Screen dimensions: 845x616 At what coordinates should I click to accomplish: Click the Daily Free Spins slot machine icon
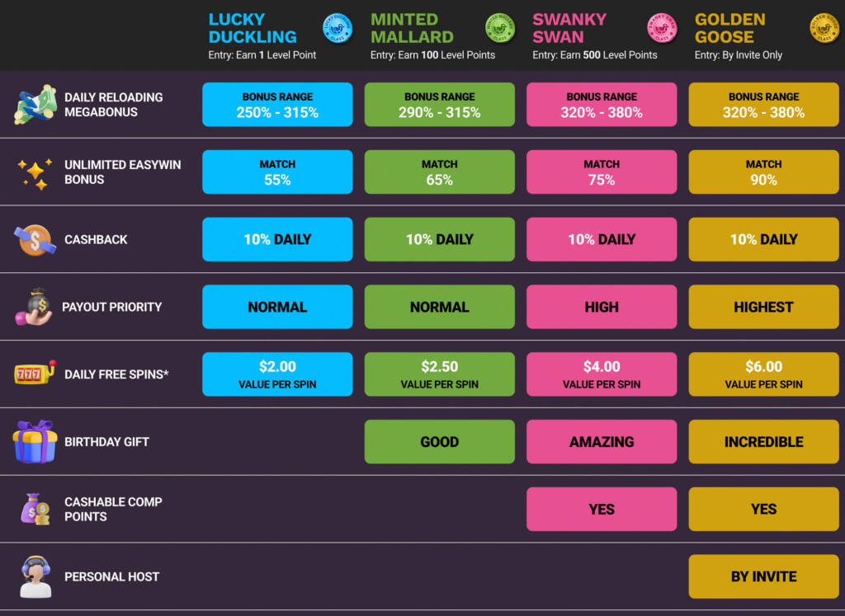pyautogui.click(x=35, y=374)
